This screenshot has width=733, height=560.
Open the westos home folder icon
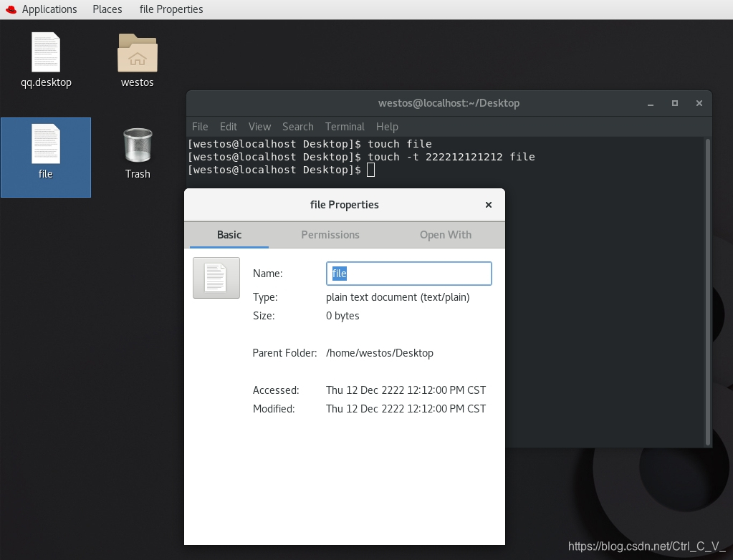138,53
